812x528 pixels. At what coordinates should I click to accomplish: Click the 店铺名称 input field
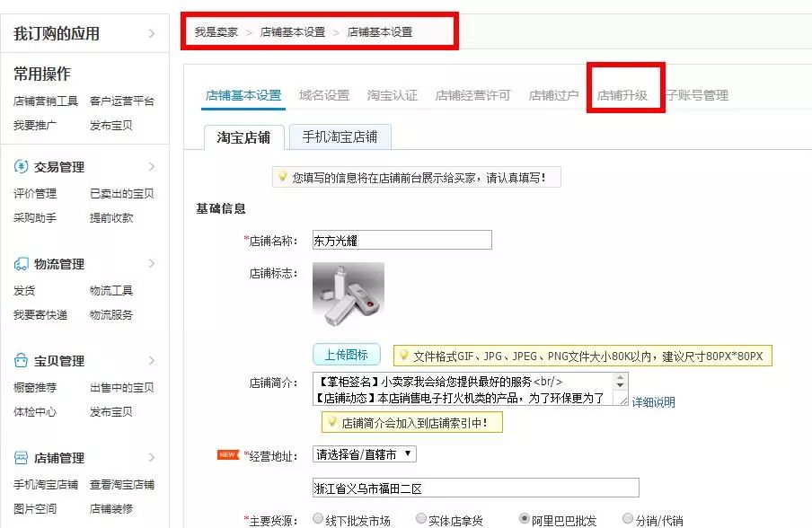click(402, 240)
